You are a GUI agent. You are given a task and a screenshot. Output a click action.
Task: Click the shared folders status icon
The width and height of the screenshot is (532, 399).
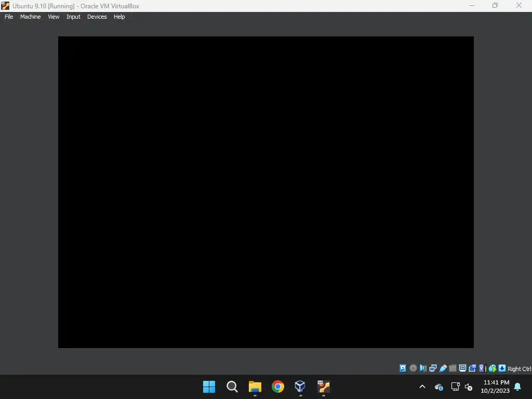pyautogui.click(x=453, y=368)
